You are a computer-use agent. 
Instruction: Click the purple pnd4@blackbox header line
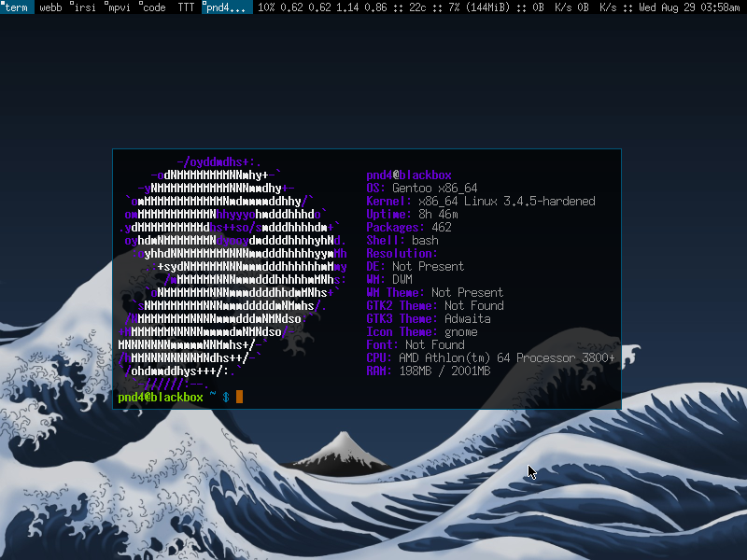[x=409, y=175]
